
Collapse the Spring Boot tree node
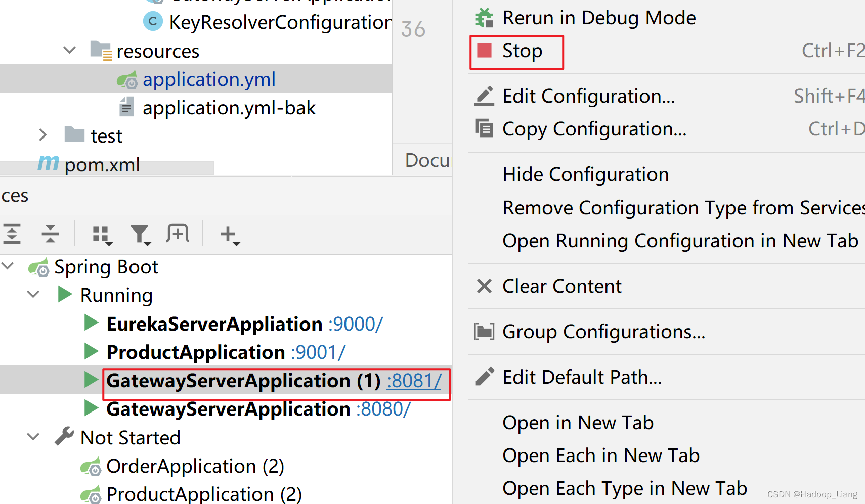(x=8, y=266)
